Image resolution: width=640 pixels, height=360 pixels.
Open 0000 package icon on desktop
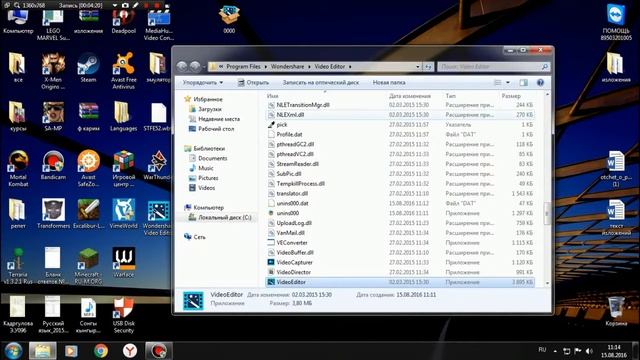point(229,20)
